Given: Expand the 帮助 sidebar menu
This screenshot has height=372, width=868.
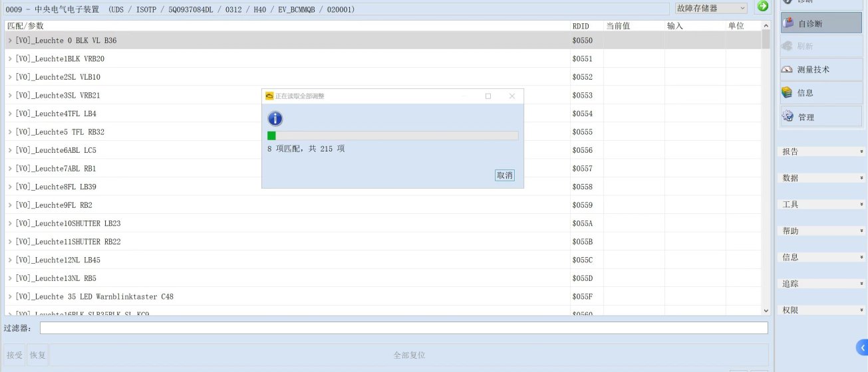Looking at the screenshot, I should tap(823, 231).
